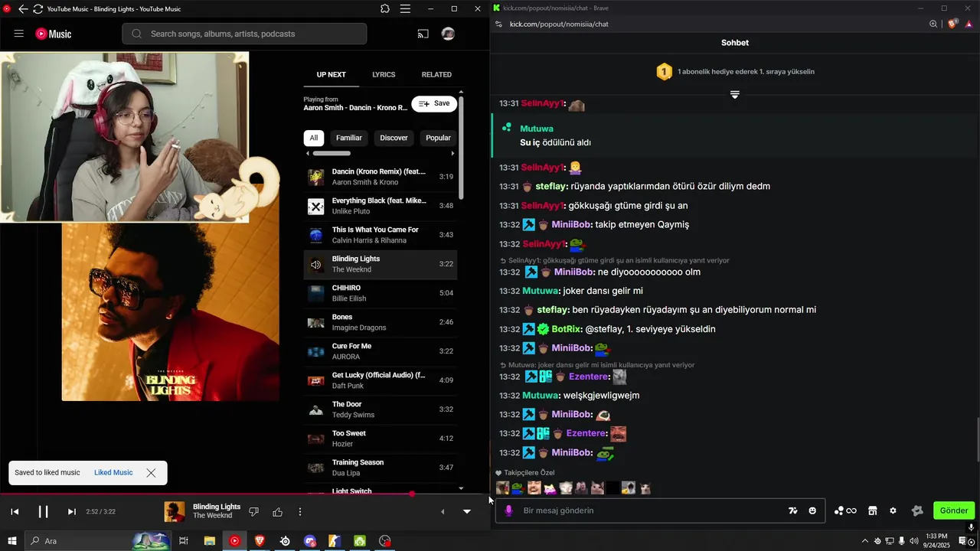The image size is (980, 551).
Task: Select the All filter chip
Action: point(314,138)
